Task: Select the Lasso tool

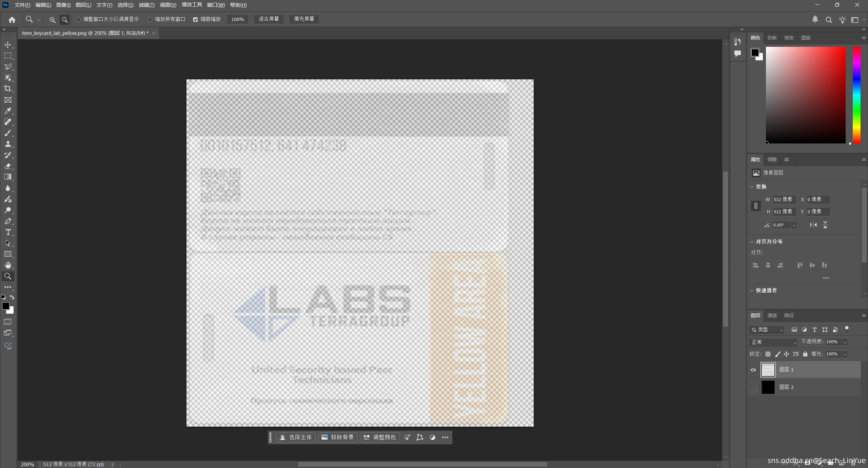Action: click(8, 67)
